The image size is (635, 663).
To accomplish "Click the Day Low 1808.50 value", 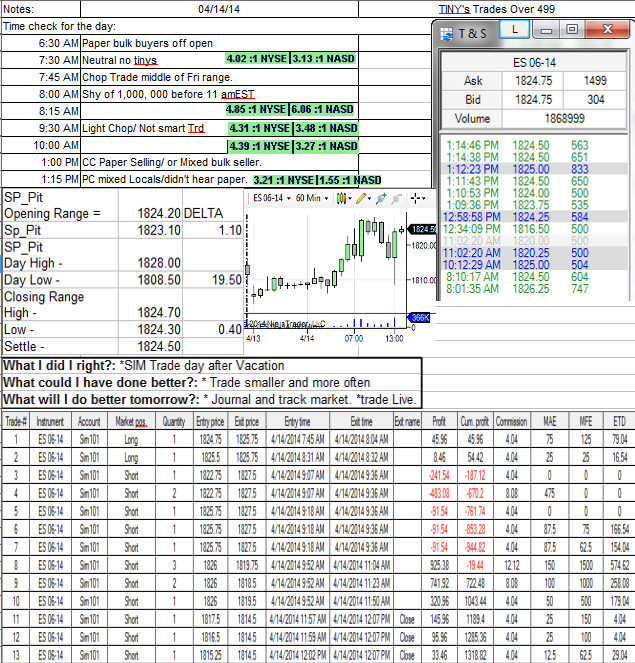I will (x=159, y=280).
